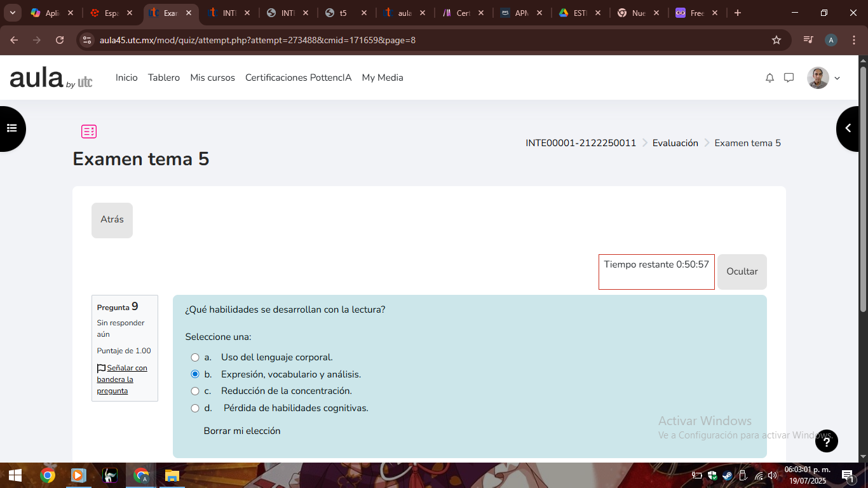The height and width of the screenshot is (488, 868).
Task: Expand the right-side blocks drawer arrow
Action: (848, 128)
